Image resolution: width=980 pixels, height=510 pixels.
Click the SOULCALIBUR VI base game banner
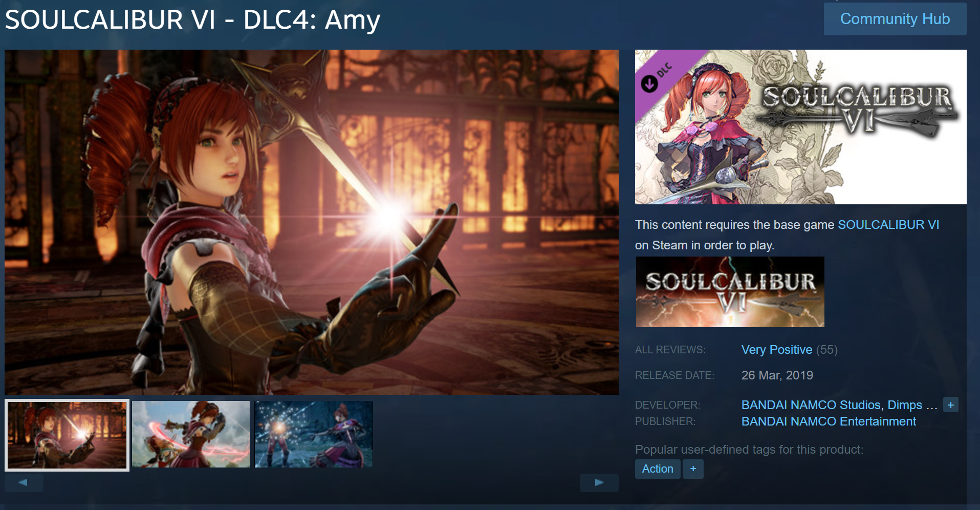(730, 292)
